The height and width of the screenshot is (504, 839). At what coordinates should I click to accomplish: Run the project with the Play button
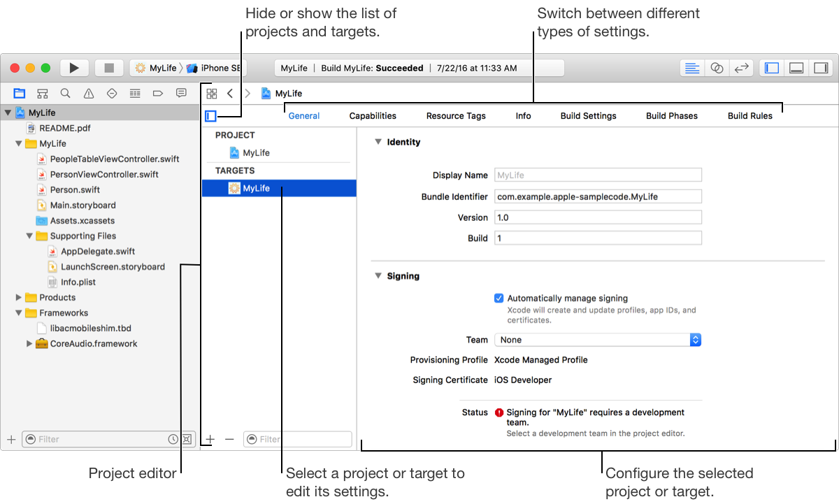[74, 68]
